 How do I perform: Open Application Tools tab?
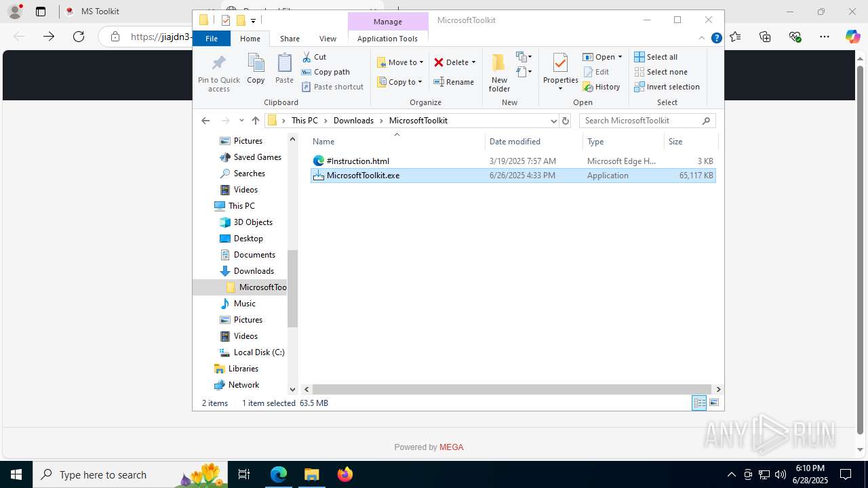[387, 39]
